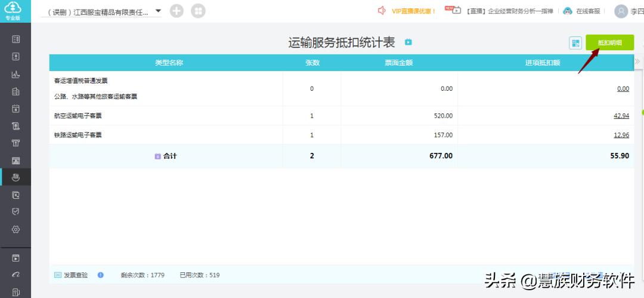Open the T-shaped icon in sidebar
This screenshot has height=298, width=644.
(x=16, y=143)
